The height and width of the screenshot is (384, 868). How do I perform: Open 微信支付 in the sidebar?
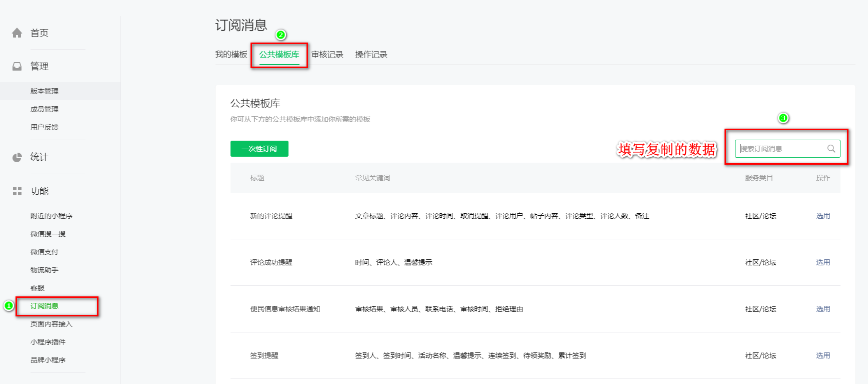44,252
